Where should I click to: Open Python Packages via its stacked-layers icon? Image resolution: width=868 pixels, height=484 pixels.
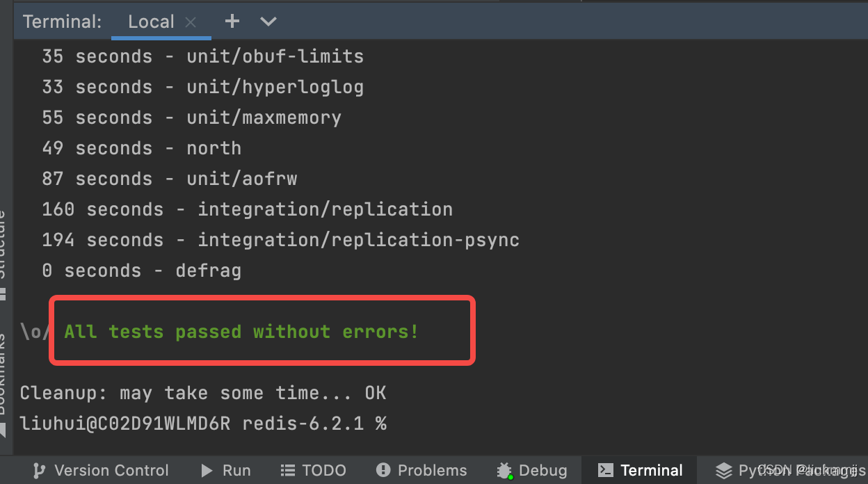(x=723, y=470)
